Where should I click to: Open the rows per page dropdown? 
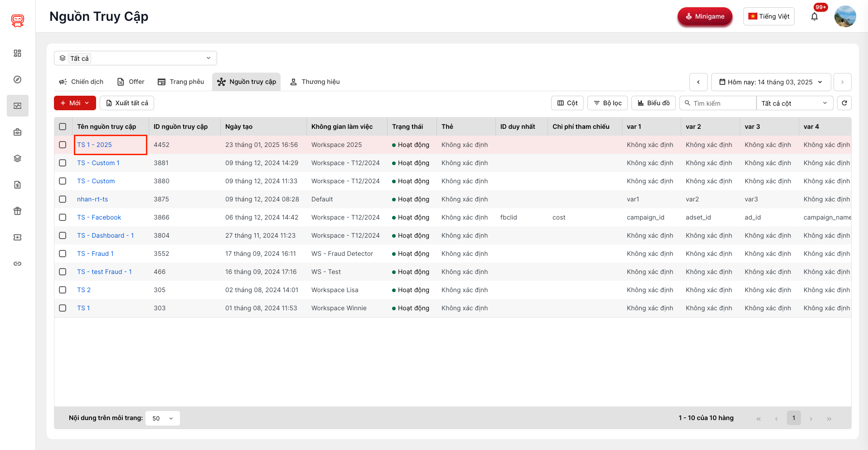(163, 418)
